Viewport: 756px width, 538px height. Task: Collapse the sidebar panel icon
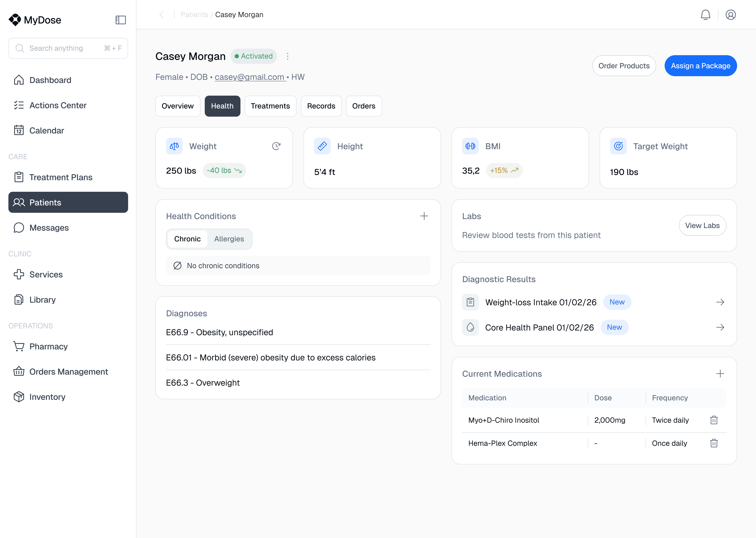(x=120, y=20)
